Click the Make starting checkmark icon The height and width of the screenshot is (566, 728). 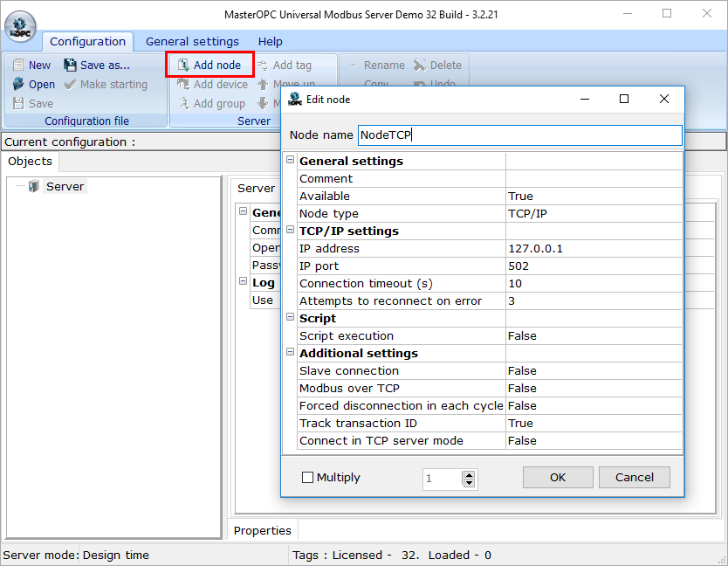click(70, 84)
